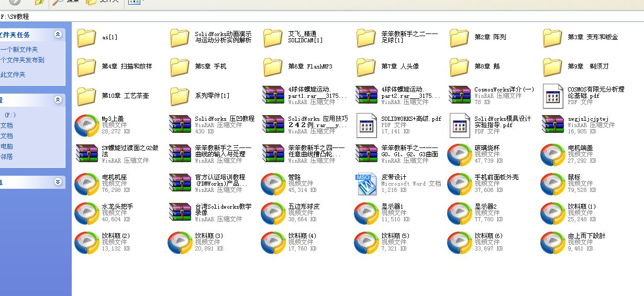
Task: Open the as[1] folder icon
Action: (x=86, y=38)
